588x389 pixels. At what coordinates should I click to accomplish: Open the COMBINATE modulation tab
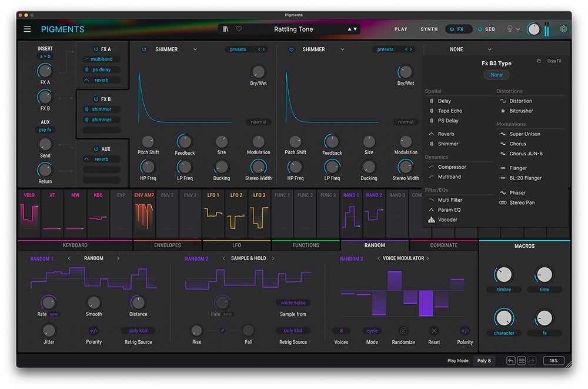click(443, 245)
